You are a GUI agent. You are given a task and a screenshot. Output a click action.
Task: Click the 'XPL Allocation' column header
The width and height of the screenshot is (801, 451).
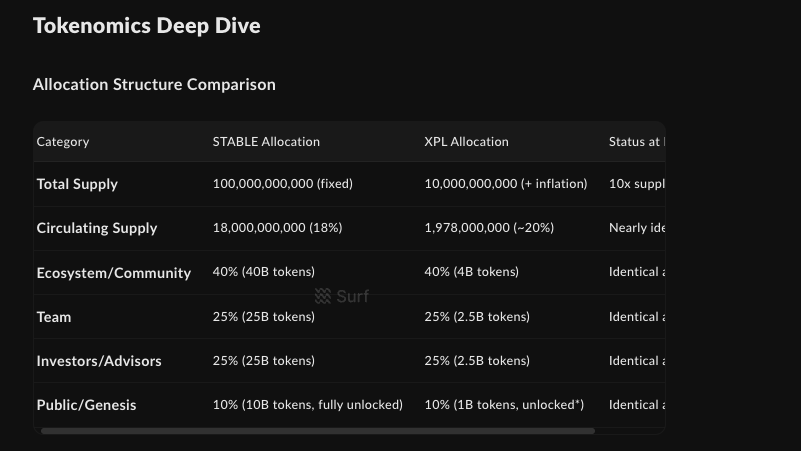pyautogui.click(x=466, y=141)
